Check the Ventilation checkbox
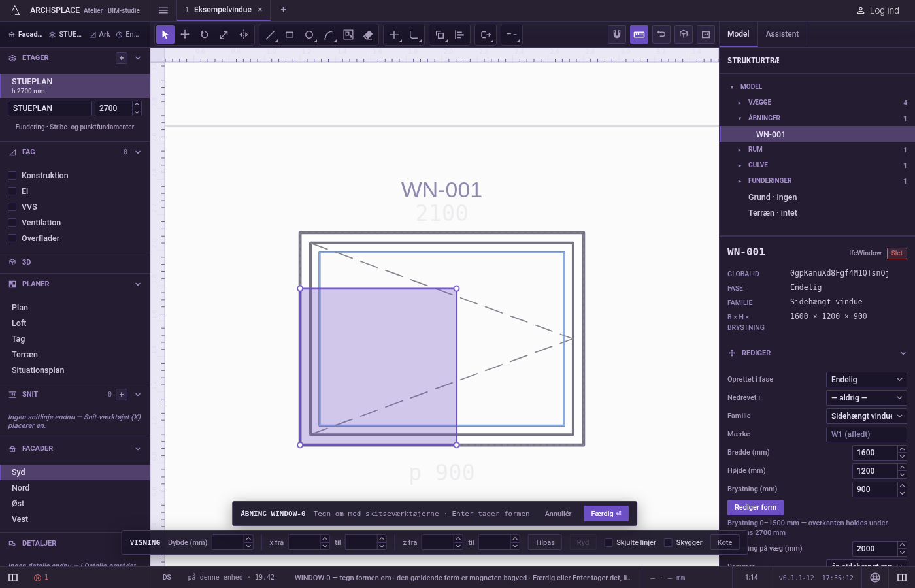The image size is (915, 588). tap(12, 223)
